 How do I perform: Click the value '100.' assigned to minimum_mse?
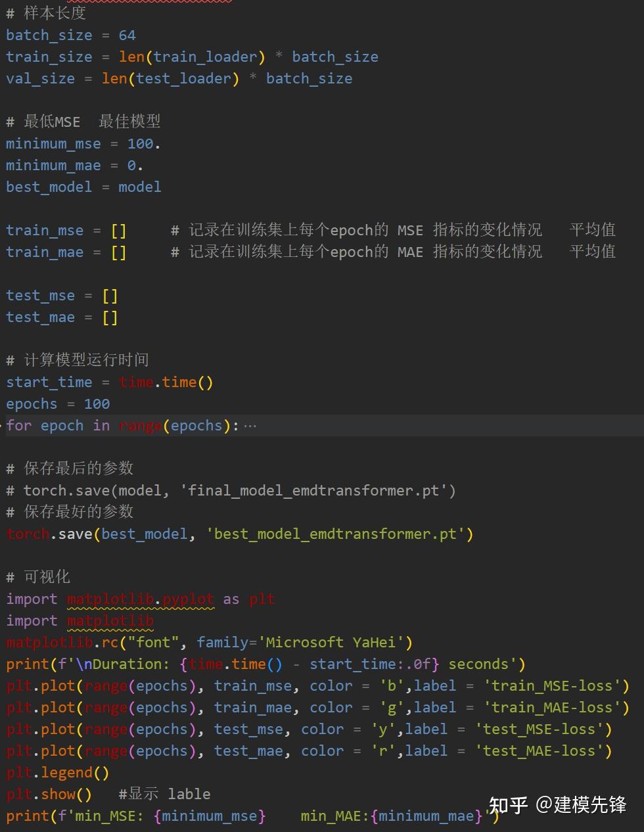144,143
